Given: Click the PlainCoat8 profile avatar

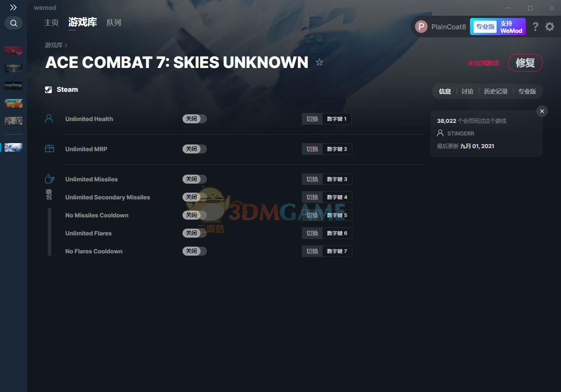Looking at the screenshot, I should coord(421,27).
